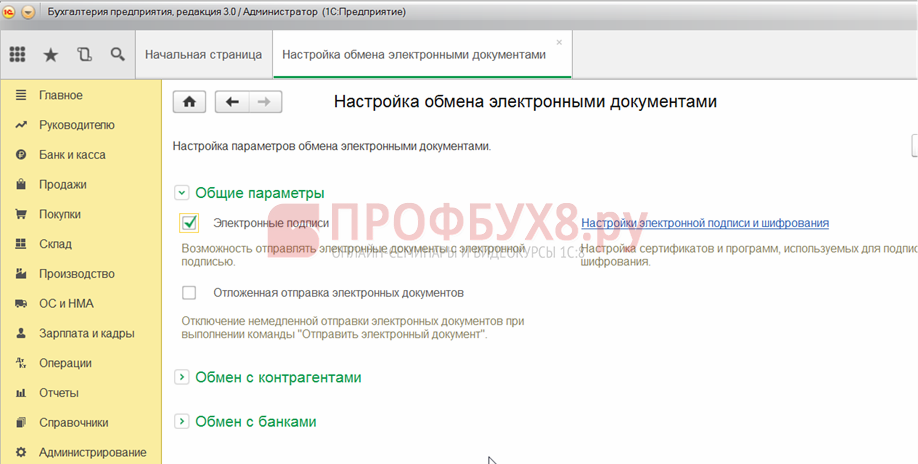Viewport: 918px width, 464px height.
Task: Go back with the left arrow button
Action: coord(232,102)
